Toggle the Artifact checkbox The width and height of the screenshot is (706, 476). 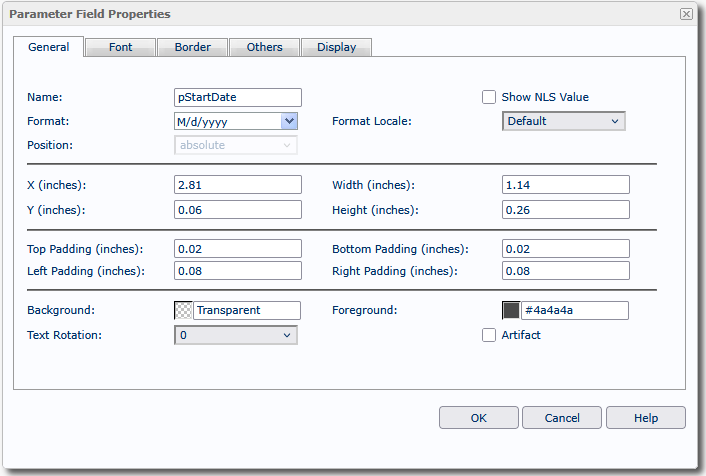pyautogui.click(x=489, y=335)
